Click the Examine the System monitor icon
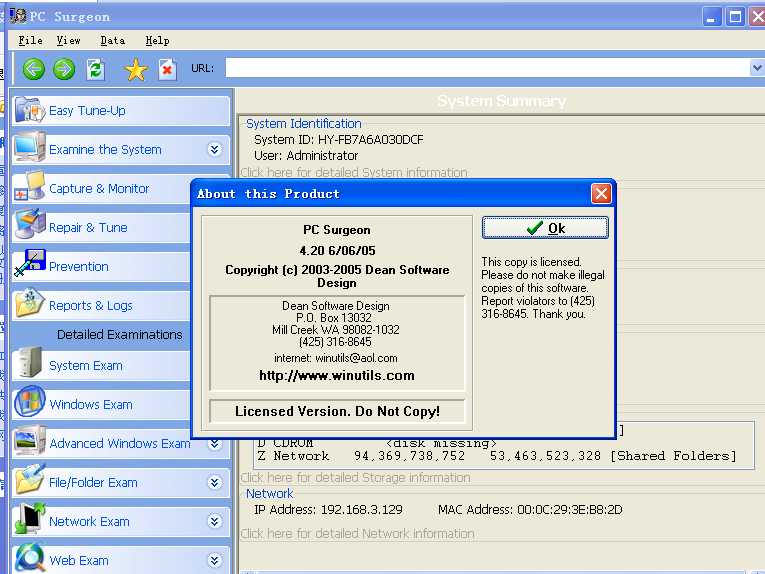Screen dimensions: 765x574 pyautogui.click(x=30, y=147)
